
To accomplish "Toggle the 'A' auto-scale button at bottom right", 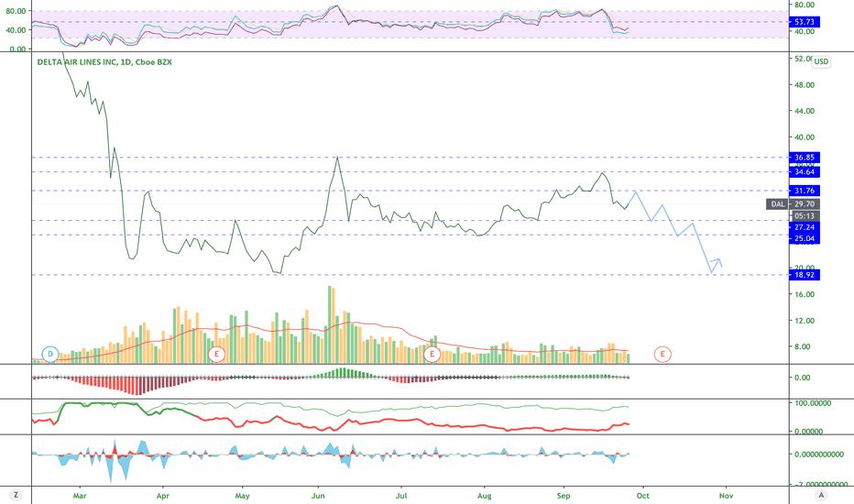I will point(821,495).
